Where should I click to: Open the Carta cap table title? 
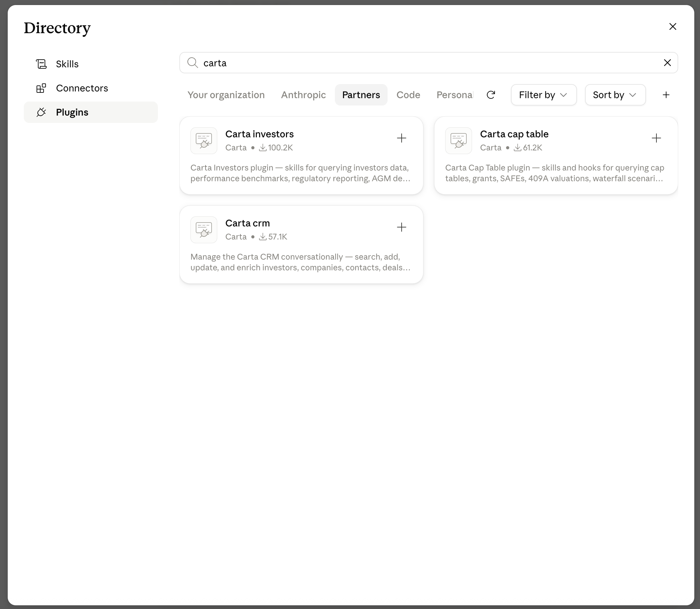[x=514, y=134]
